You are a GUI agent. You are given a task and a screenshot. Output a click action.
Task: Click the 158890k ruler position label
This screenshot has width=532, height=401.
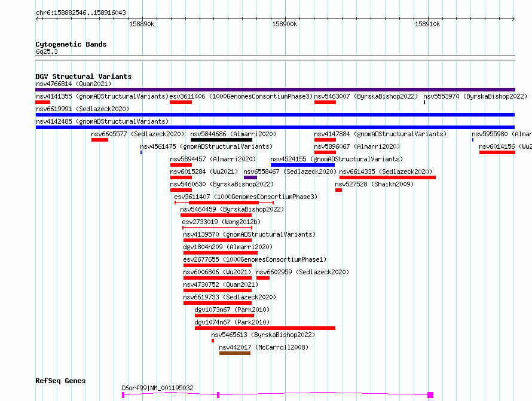pos(142,24)
